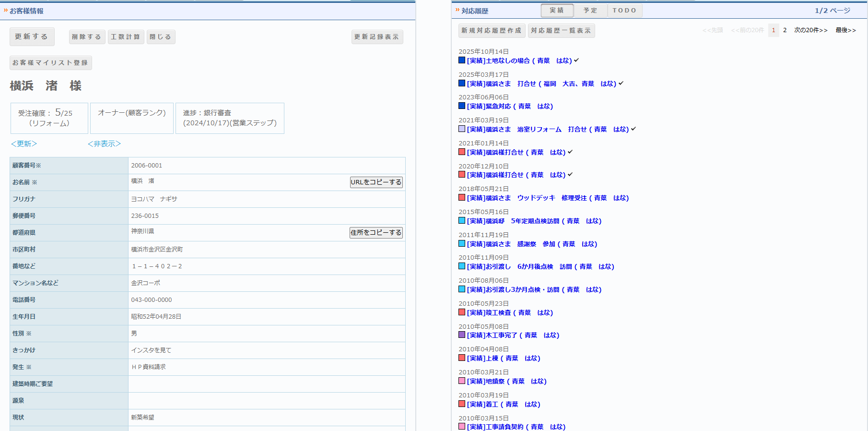Open 2020年12月10日 横浜様打合せ history entry
Screen dimensions: 868x431
[516, 175]
